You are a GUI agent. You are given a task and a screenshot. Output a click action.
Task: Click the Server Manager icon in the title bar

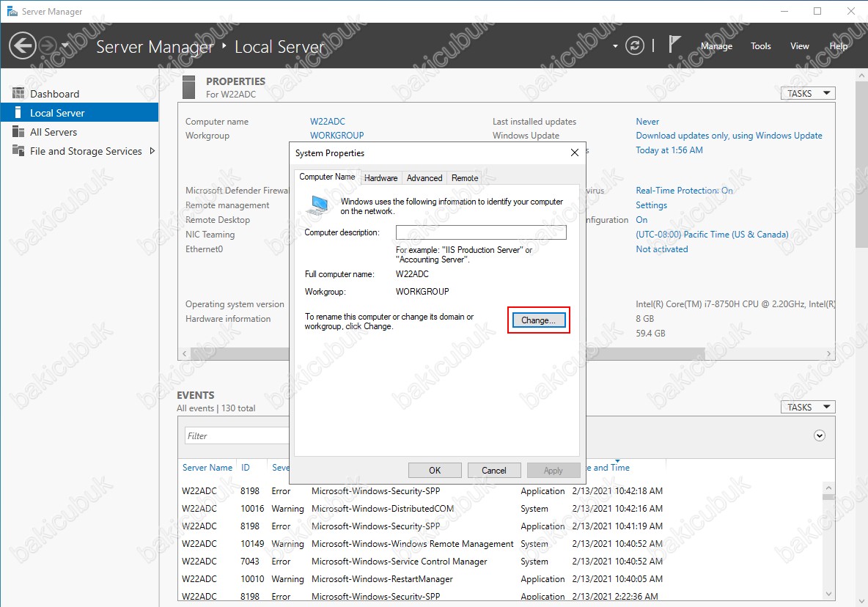12,11
